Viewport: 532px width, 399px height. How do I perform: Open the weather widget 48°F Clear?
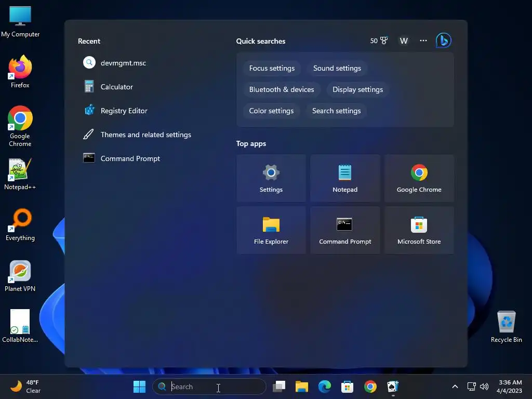point(25,387)
